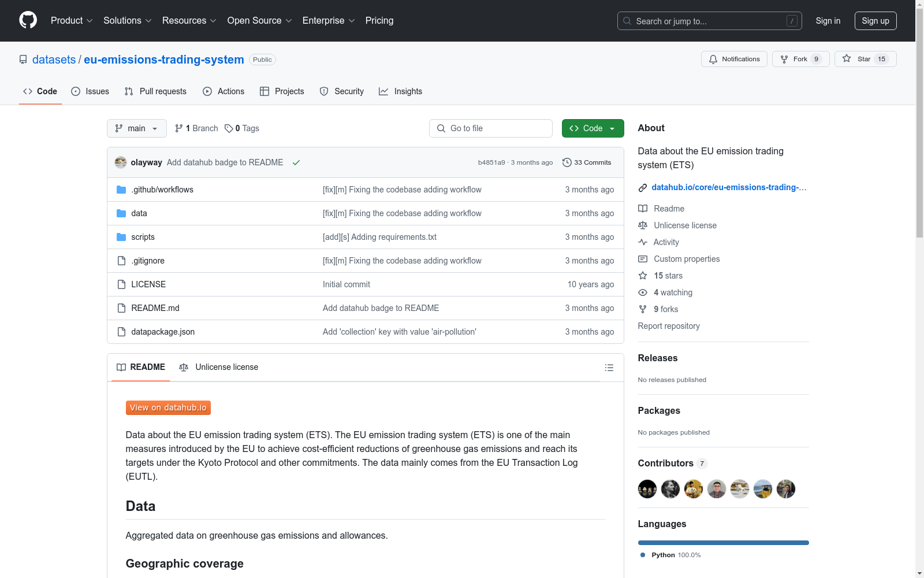Click the View on datahub.io badge
The width and height of the screenshot is (924, 578).
pos(168,408)
